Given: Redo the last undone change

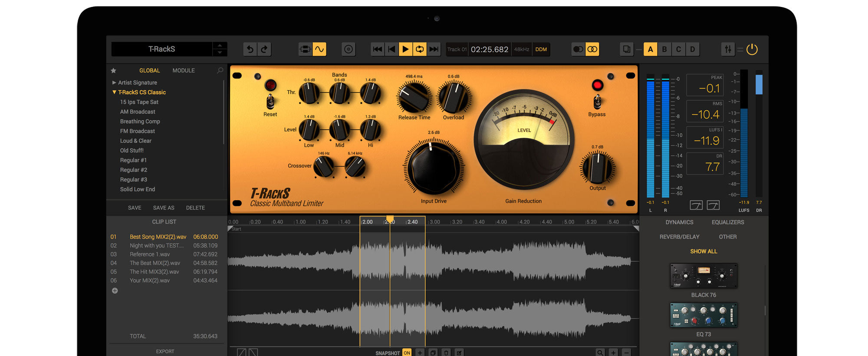Looking at the screenshot, I should (x=264, y=49).
